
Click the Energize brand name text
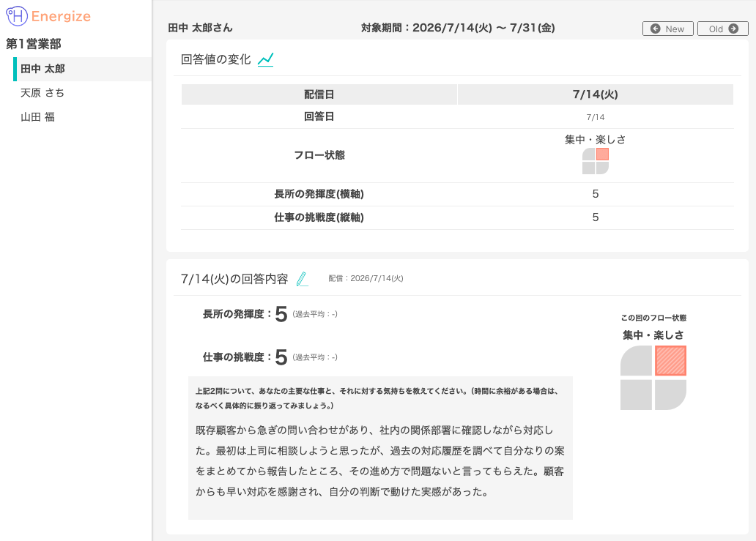[x=62, y=16]
